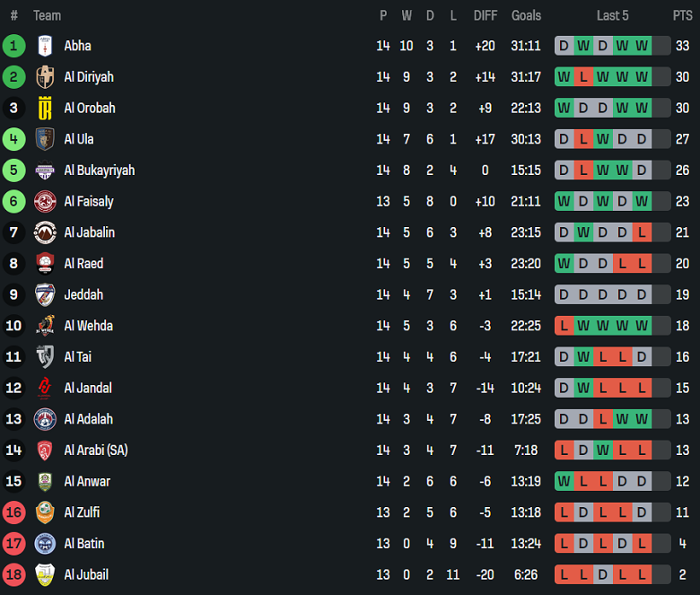Open the Al Raed team page
This screenshot has height=595, width=700.
(x=83, y=264)
